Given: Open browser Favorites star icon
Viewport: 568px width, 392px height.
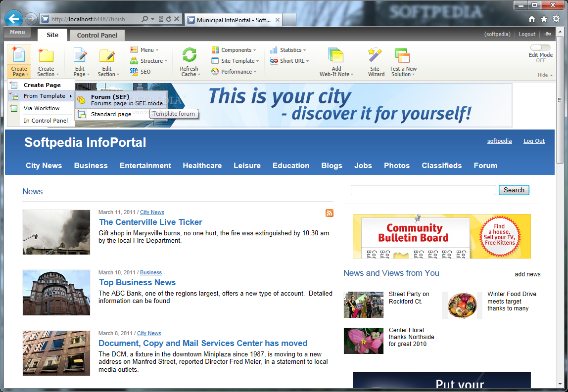Looking at the screenshot, I should pos(544,19).
